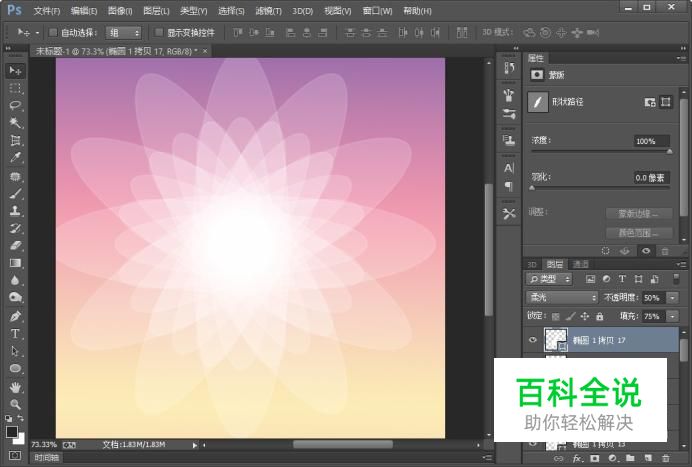Hide the 椭圆 1 拷贝 17 layer
The height and width of the screenshot is (467, 692).
pyautogui.click(x=533, y=340)
